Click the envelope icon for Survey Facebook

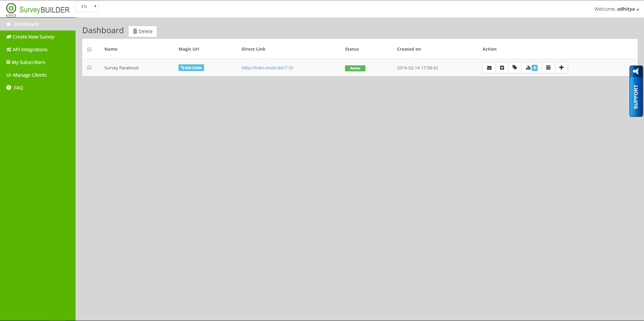489,68
